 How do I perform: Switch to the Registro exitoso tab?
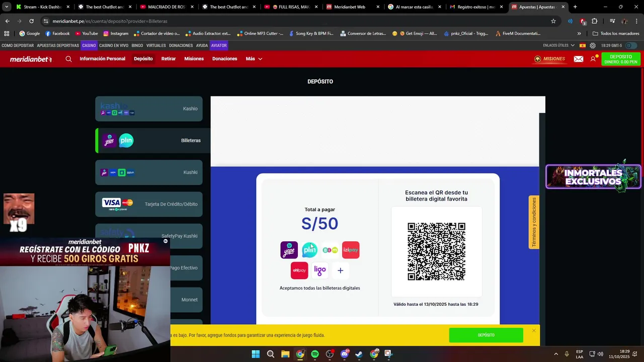click(476, 7)
